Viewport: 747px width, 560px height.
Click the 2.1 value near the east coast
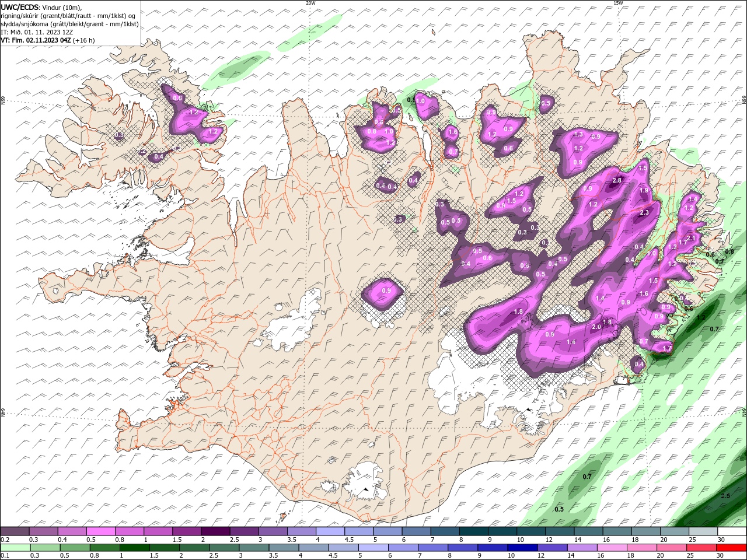click(692, 238)
